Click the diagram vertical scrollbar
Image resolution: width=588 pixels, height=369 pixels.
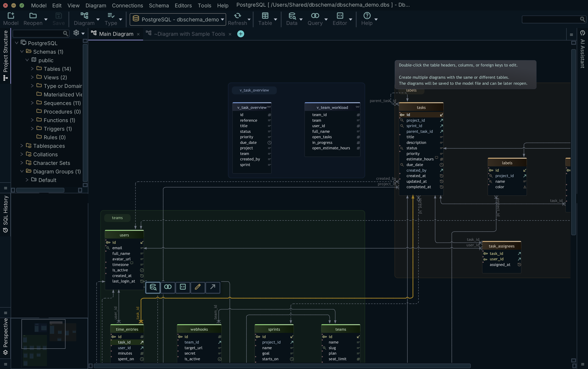pyautogui.click(x=574, y=142)
